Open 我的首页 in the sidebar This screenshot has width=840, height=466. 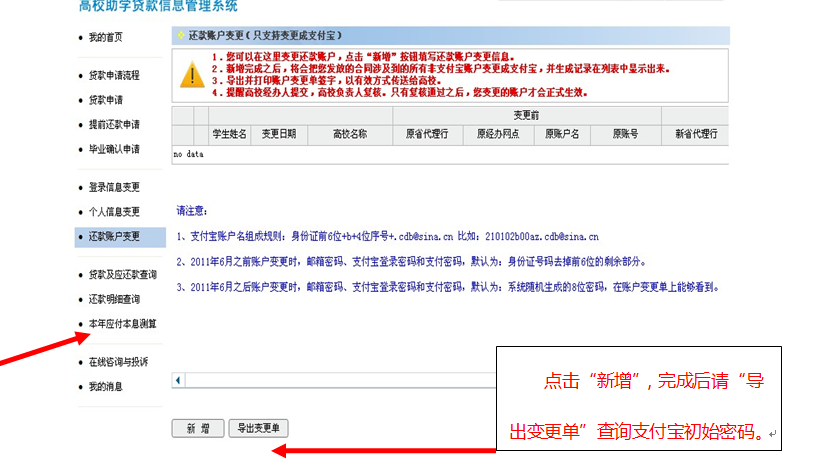click(106, 37)
